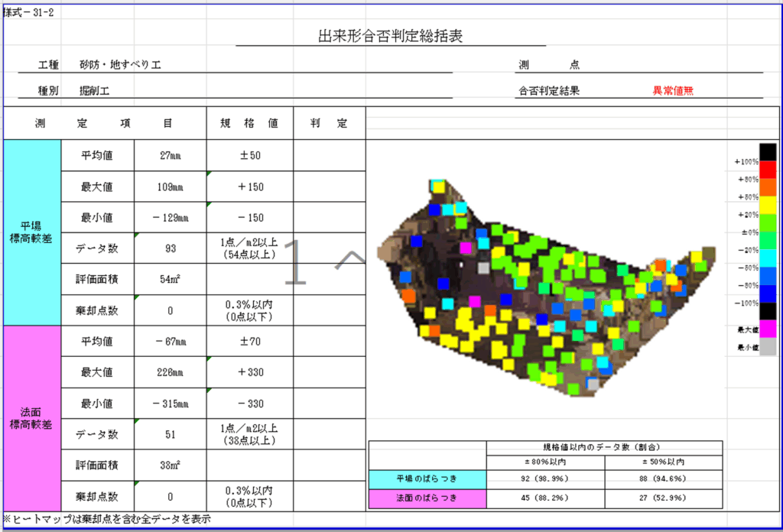Select the cyan 平場 標高較差 header cell
The width and height of the screenshot is (783, 532).
pos(31,232)
